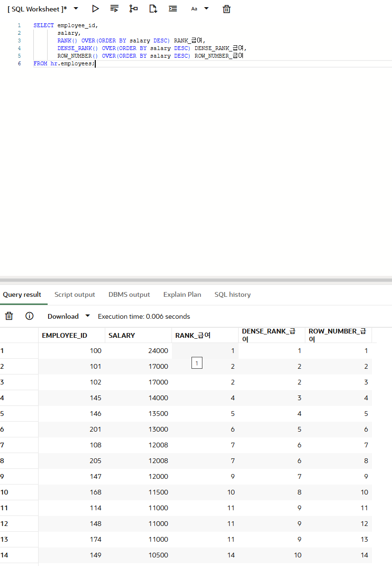Expand the Aa case dropdown arrow
The image size is (392, 566).
click(206, 8)
